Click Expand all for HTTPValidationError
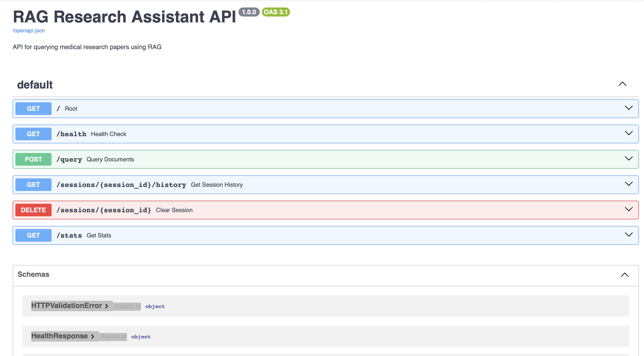The width and height of the screenshot is (644, 356). point(128,306)
